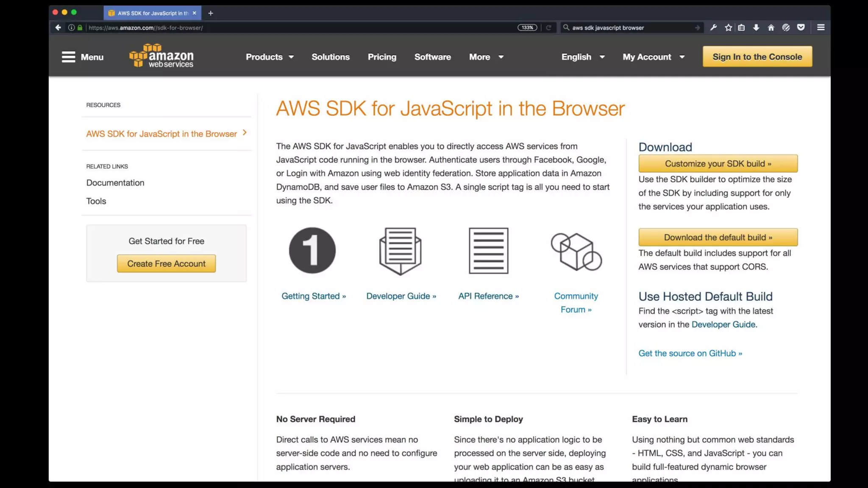This screenshot has height=488, width=868.
Task: Click the green padlock security icon
Action: point(80,28)
